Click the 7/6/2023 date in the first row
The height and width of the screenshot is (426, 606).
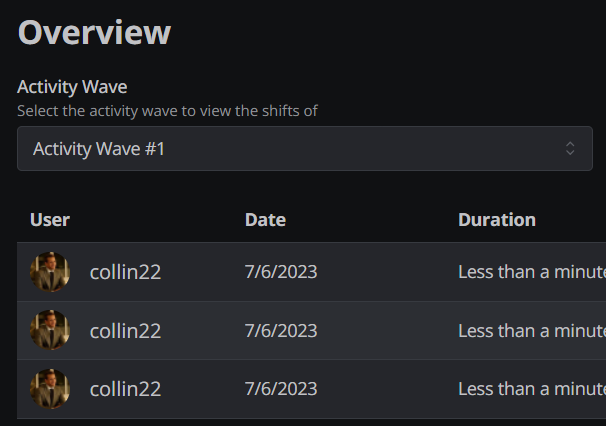click(281, 271)
